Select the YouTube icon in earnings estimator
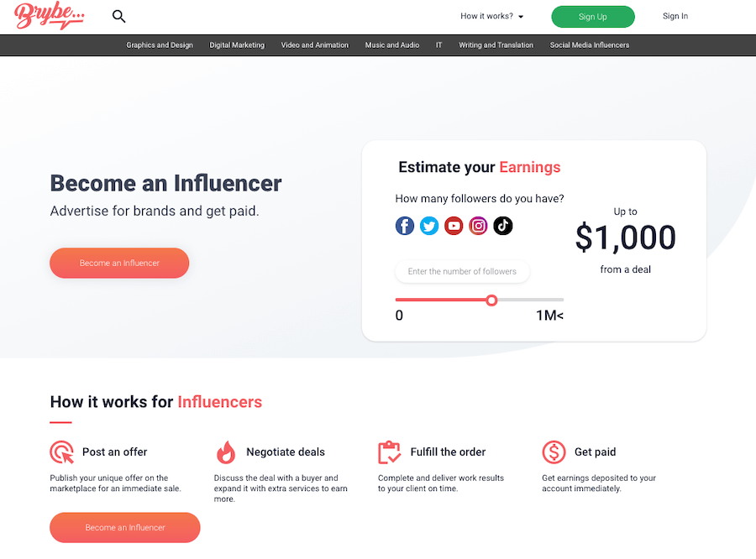Image resolution: width=756 pixels, height=559 pixels. [x=454, y=226]
